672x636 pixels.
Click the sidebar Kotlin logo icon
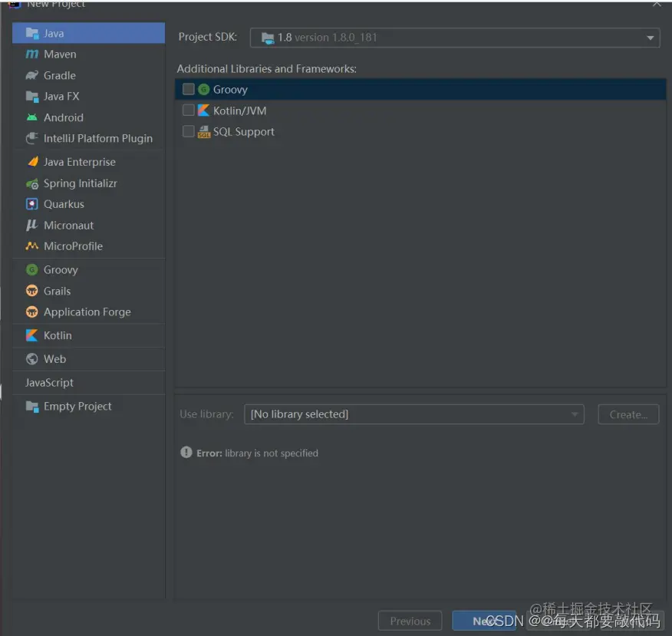[x=32, y=335]
